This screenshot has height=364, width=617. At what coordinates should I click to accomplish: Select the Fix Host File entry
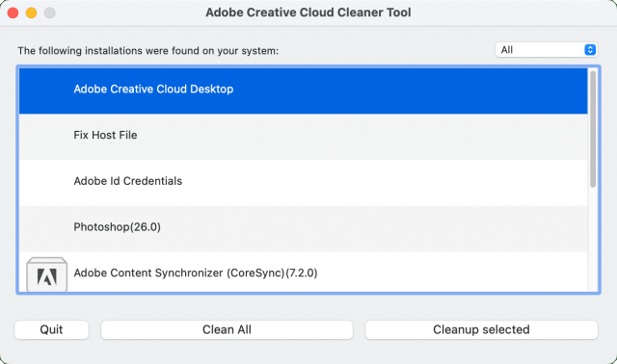[303, 137]
